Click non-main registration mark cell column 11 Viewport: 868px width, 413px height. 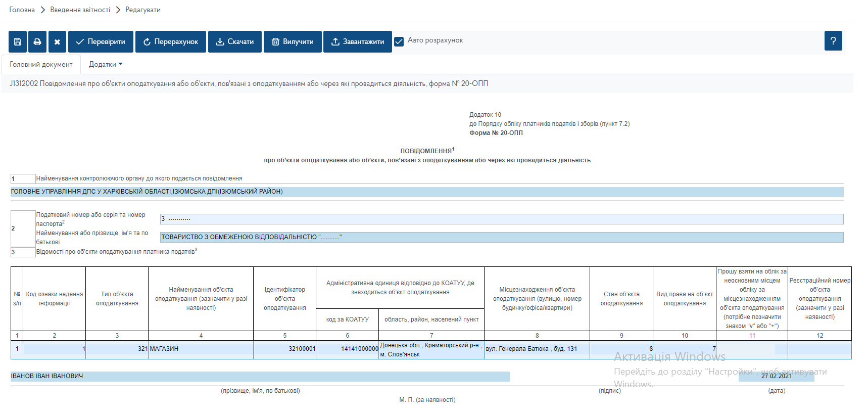[x=752, y=349]
